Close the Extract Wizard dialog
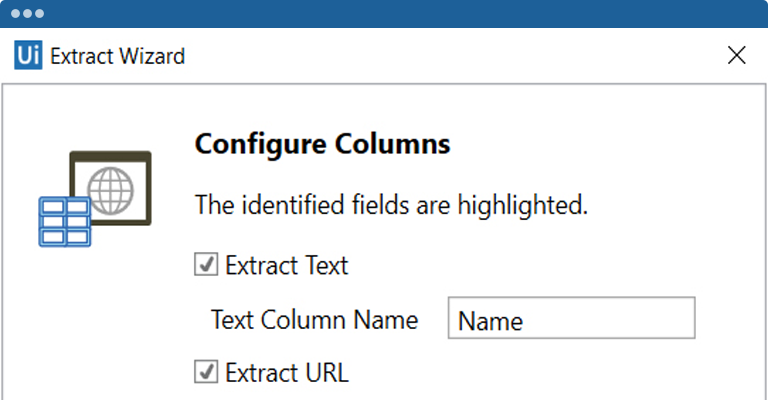Screen dimensions: 768x400 (x=736, y=55)
